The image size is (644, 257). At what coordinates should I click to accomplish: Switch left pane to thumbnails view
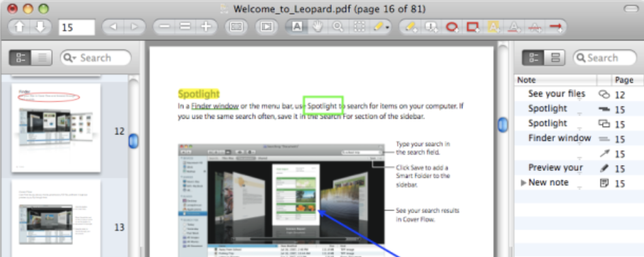point(20,58)
